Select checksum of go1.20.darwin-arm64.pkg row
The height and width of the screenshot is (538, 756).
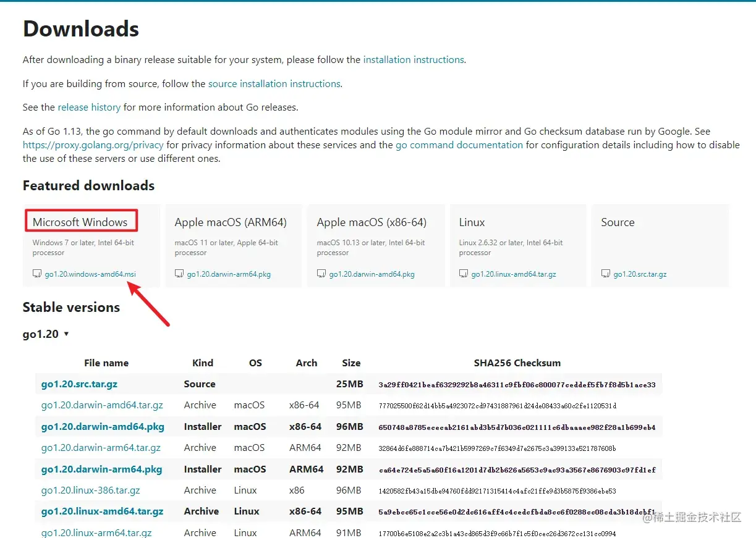pos(517,470)
